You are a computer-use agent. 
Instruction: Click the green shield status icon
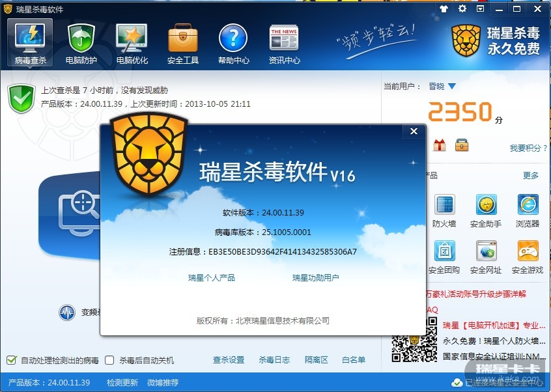click(x=21, y=98)
